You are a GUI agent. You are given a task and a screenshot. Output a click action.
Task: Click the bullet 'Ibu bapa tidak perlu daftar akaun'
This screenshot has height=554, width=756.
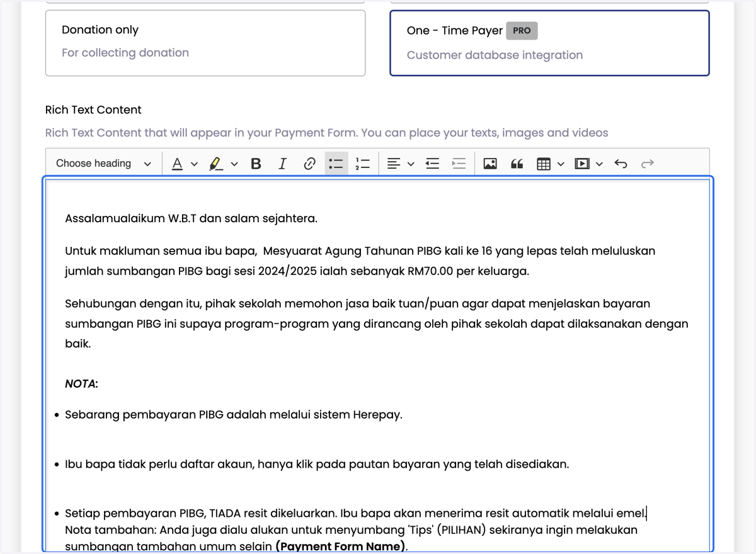[x=317, y=464]
